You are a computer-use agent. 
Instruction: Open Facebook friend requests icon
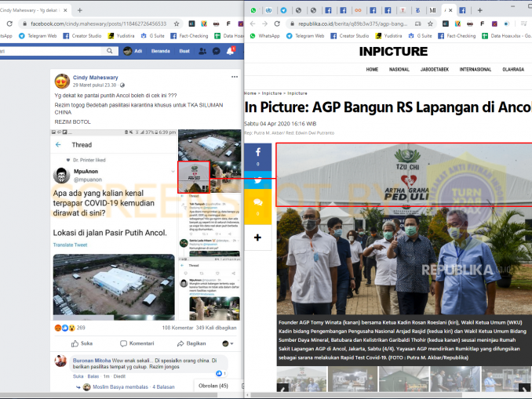pos(202,51)
